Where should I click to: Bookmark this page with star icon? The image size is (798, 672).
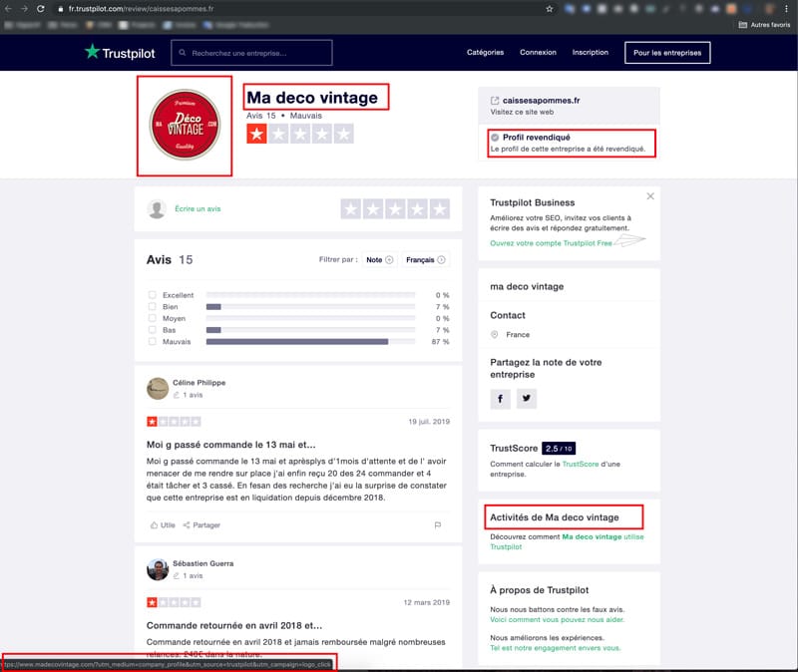(x=550, y=8)
